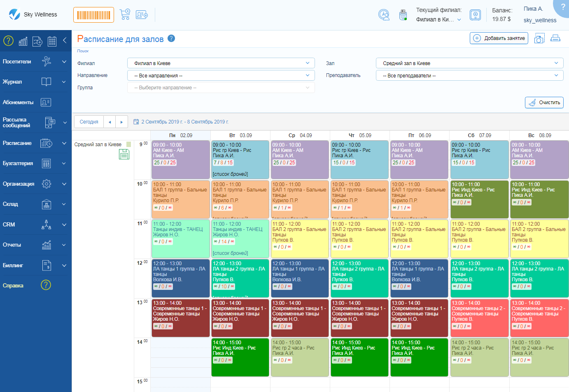Open the statistics chart icon in sidebar
569x392 pixels.
point(23,41)
